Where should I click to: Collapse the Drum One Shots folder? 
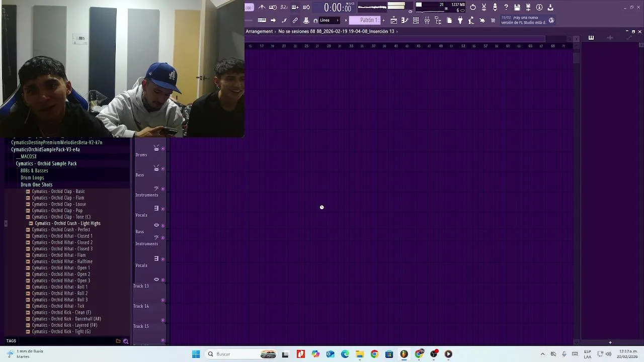[36, 185]
